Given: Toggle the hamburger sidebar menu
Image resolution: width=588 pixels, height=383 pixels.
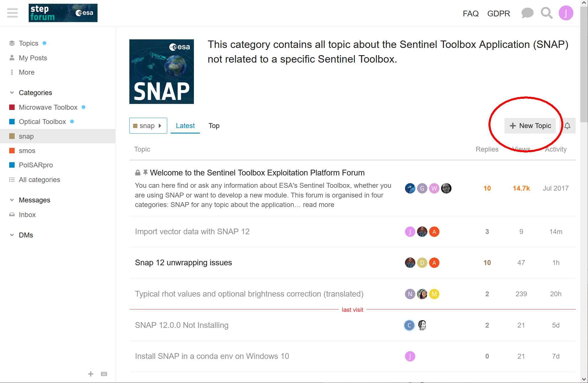Looking at the screenshot, I should [12, 13].
